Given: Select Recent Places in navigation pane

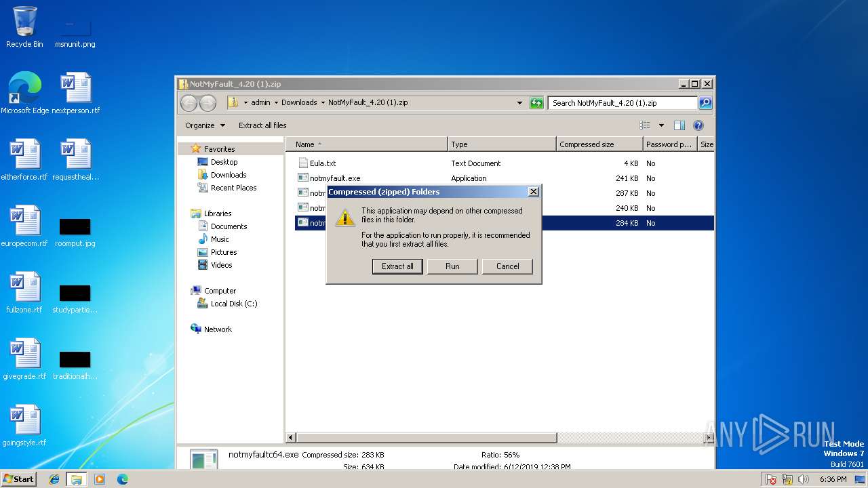Looking at the screenshot, I should click(233, 188).
